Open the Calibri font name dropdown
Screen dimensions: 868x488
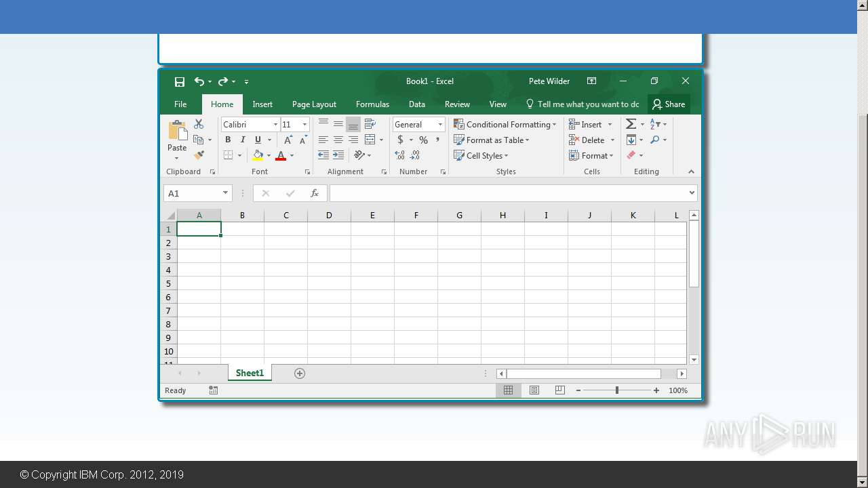275,125
